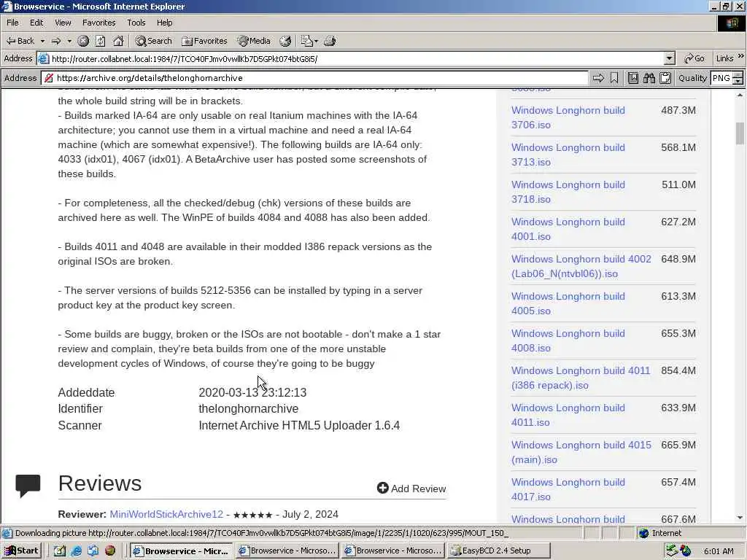747x560 pixels.
Task: Open Windows Longhorn build 4017.iso link
Action: click(568, 489)
